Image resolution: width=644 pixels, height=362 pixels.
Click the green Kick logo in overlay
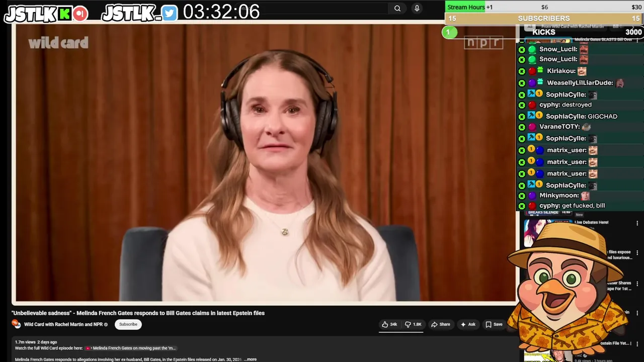click(x=64, y=14)
